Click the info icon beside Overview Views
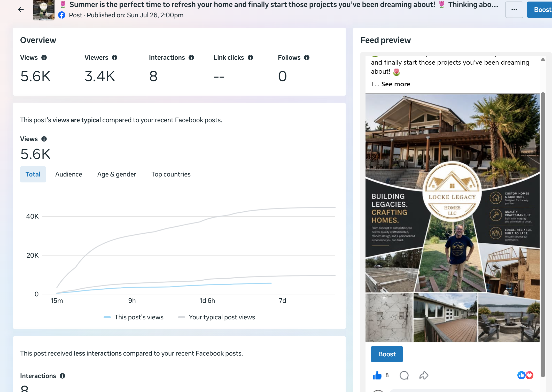The image size is (552, 392). (x=44, y=57)
